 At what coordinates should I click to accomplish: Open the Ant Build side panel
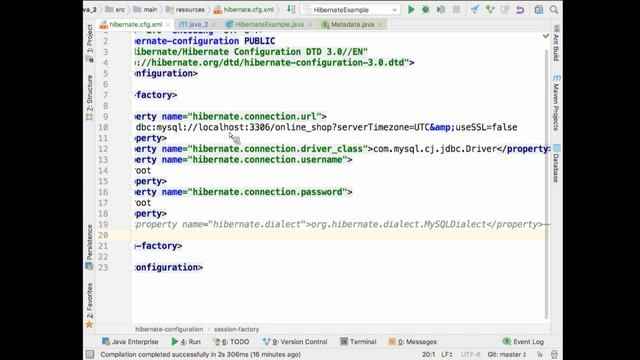point(556,43)
